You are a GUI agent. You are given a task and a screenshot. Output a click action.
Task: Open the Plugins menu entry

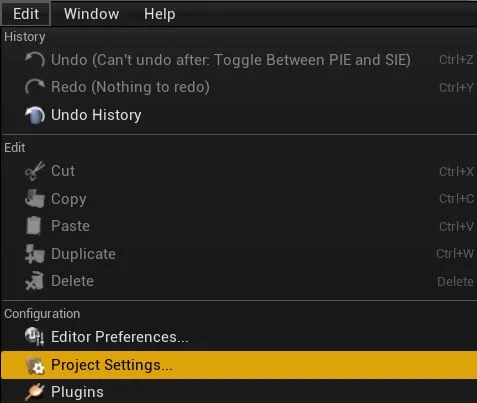click(239, 392)
